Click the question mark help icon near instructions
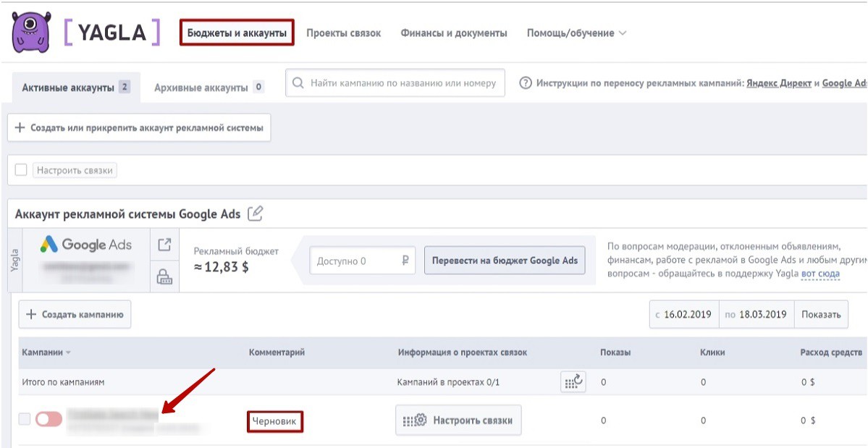Viewport: 868px width, 448px height. [526, 83]
